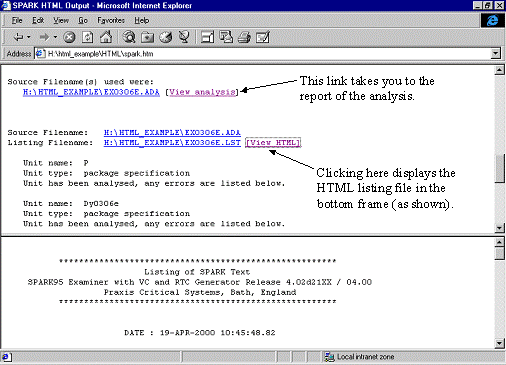Click the address bar URL field
This screenshot has height=365, width=506.
click(x=263, y=53)
